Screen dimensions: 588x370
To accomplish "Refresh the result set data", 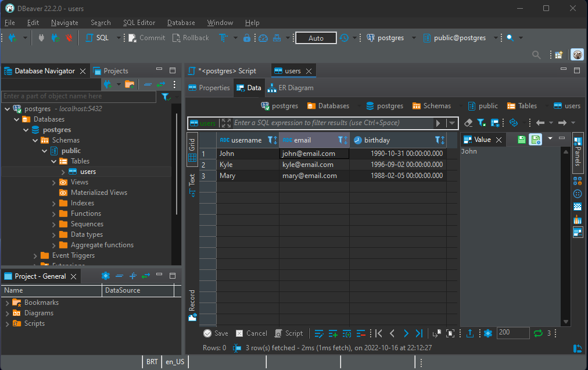I will click(538, 333).
